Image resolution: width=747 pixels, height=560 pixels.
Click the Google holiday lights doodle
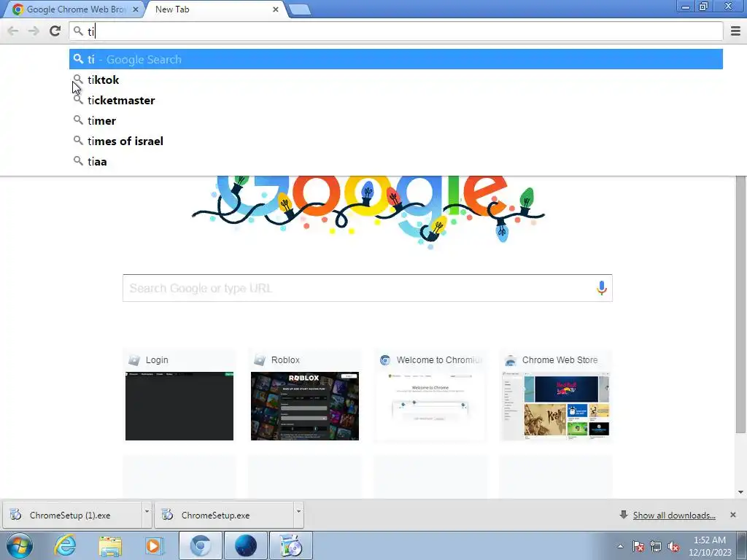pyautogui.click(x=368, y=212)
